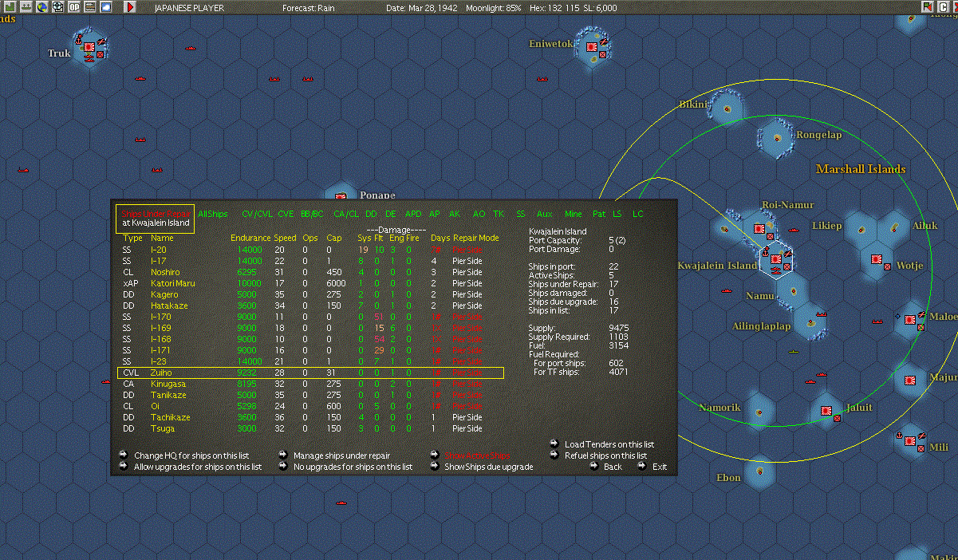Change HQ for ships on this list
958x560 pixels.
point(191,455)
